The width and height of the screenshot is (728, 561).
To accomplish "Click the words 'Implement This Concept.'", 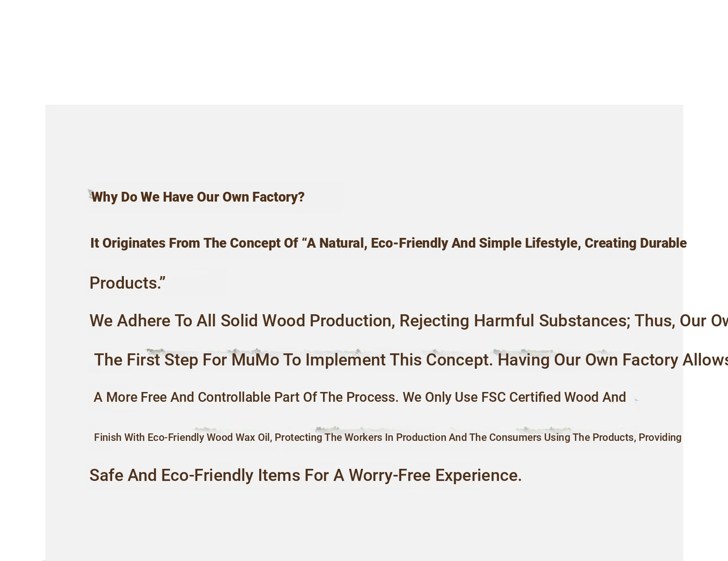I will [399, 360].
